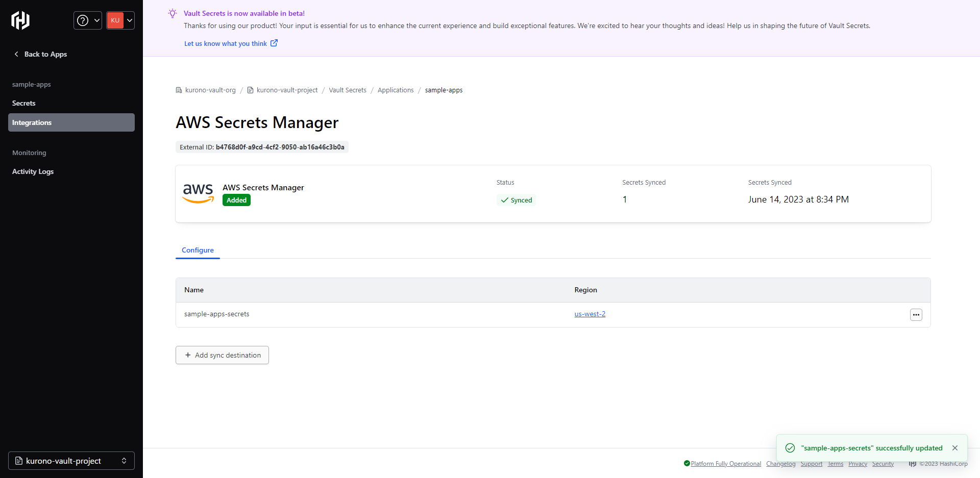The height and width of the screenshot is (478, 980).
Task: Click the sample-apps breadcrumb
Action: [x=444, y=90]
